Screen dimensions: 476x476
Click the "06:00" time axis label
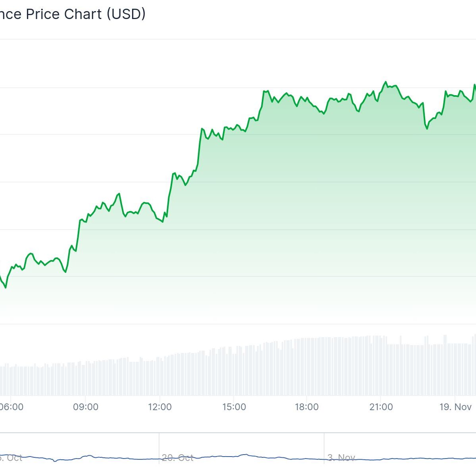(11, 407)
